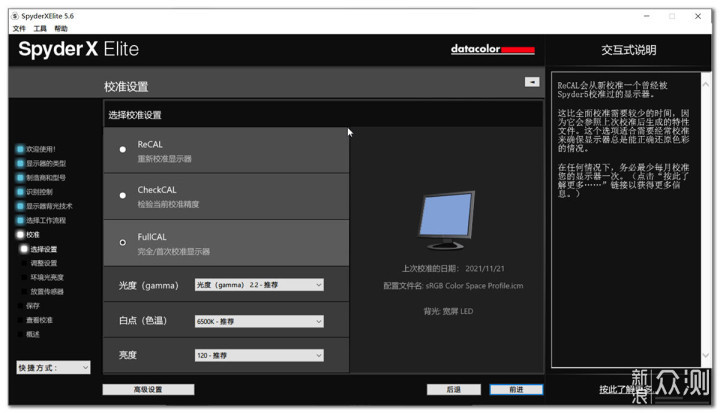Click the 检验当前校准精度 description text
720x414 pixels.
tap(168, 204)
